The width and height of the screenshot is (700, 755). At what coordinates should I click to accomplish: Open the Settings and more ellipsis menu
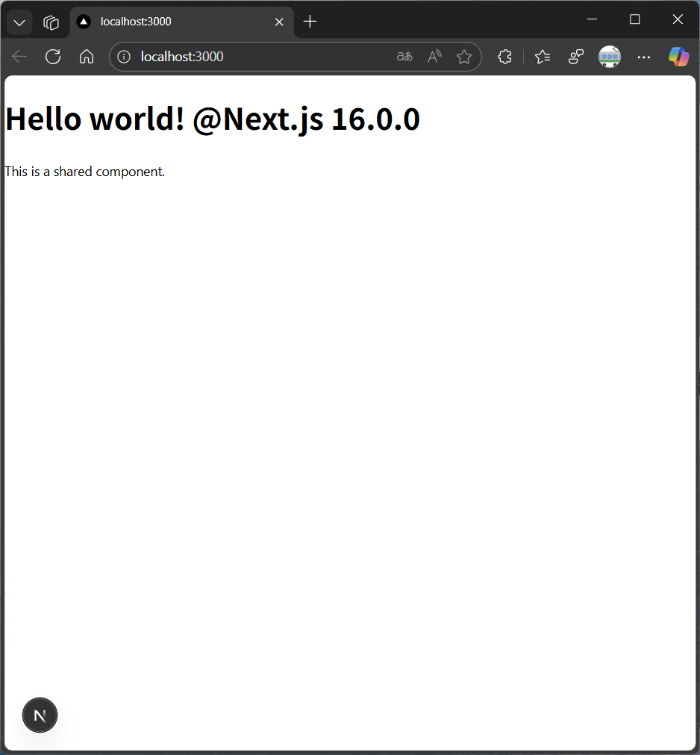(644, 57)
